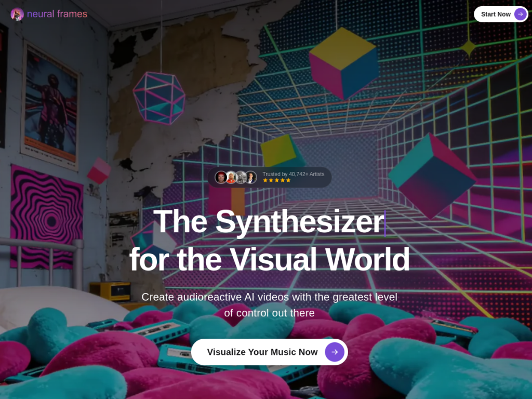532x399 pixels.
Task: Click 'of control out there' subtitle line
Action: coord(270,313)
